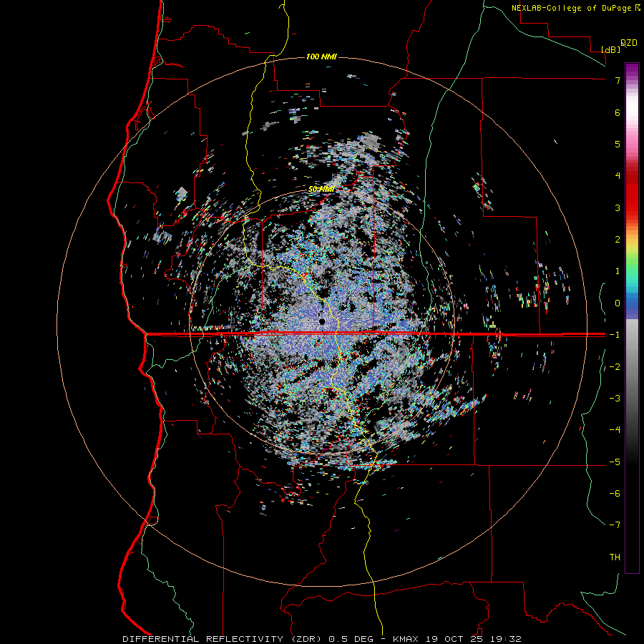Click the 50 NMI range ring label
644x644 pixels.
(x=321, y=190)
